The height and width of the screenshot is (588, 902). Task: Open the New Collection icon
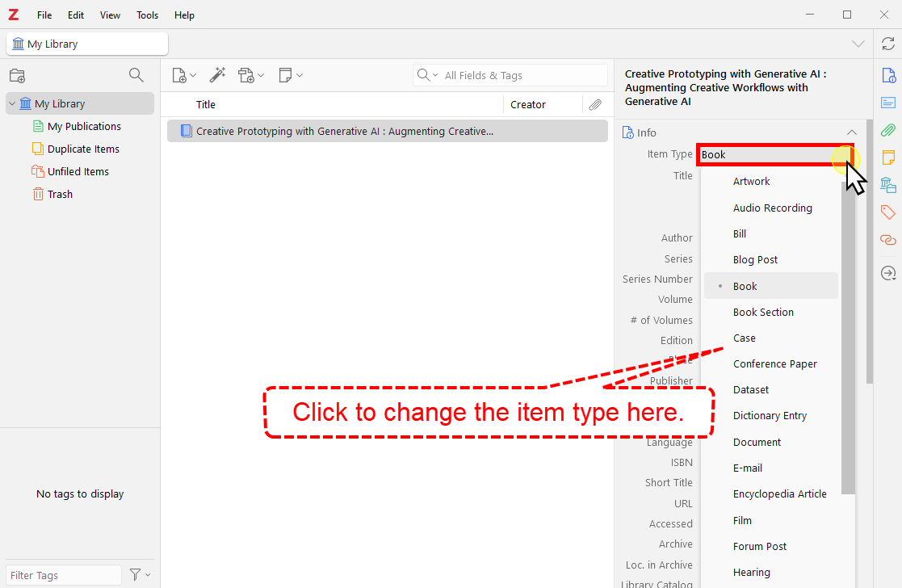pos(17,75)
